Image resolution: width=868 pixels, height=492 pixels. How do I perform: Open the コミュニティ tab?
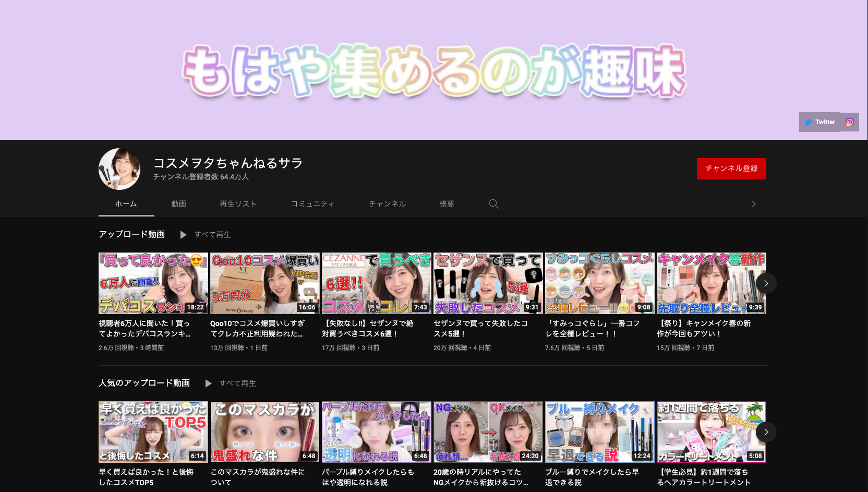point(313,204)
